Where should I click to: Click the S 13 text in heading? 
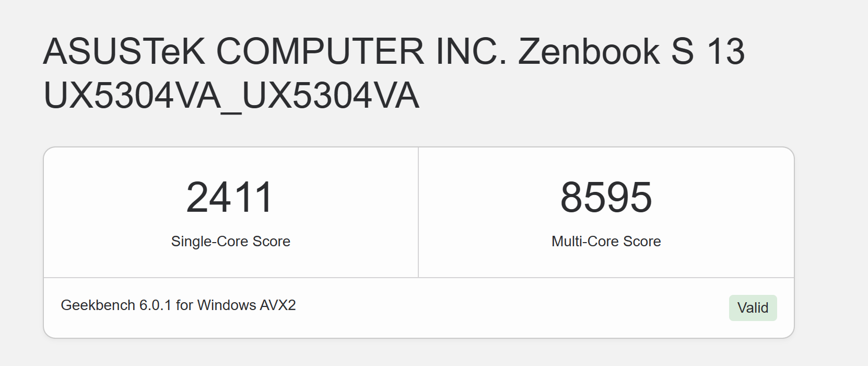coord(708,51)
